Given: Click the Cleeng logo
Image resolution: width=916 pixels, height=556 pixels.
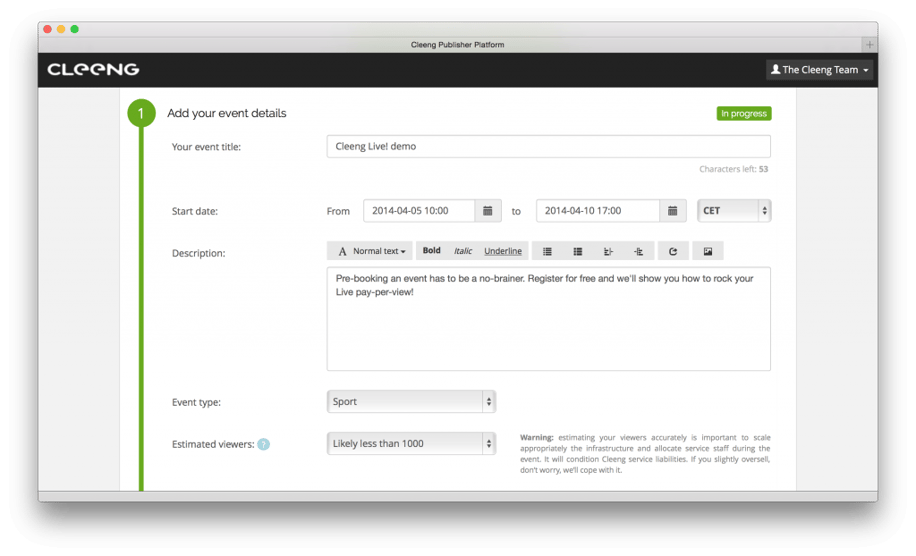Looking at the screenshot, I should click(x=93, y=70).
